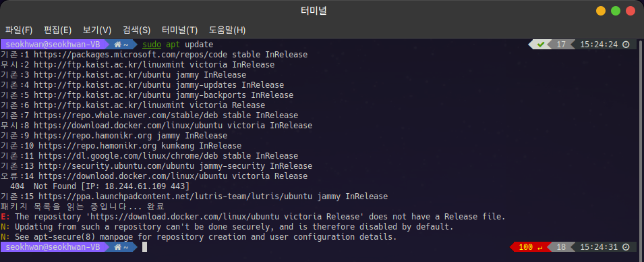
Task: Open the 도움말(H) menu
Action: pyautogui.click(x=227, y=30)
